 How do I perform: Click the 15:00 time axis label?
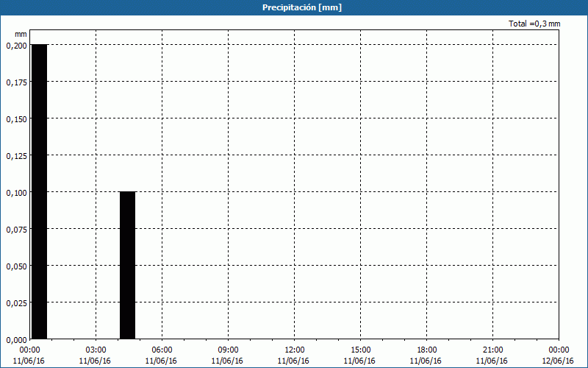pos(361,350)
